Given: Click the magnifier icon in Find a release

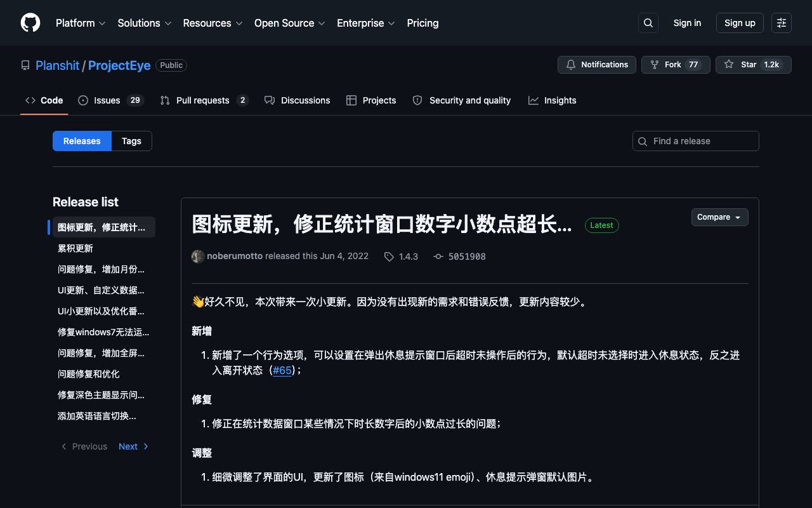Looking at the screenshot, I should 643,141.
